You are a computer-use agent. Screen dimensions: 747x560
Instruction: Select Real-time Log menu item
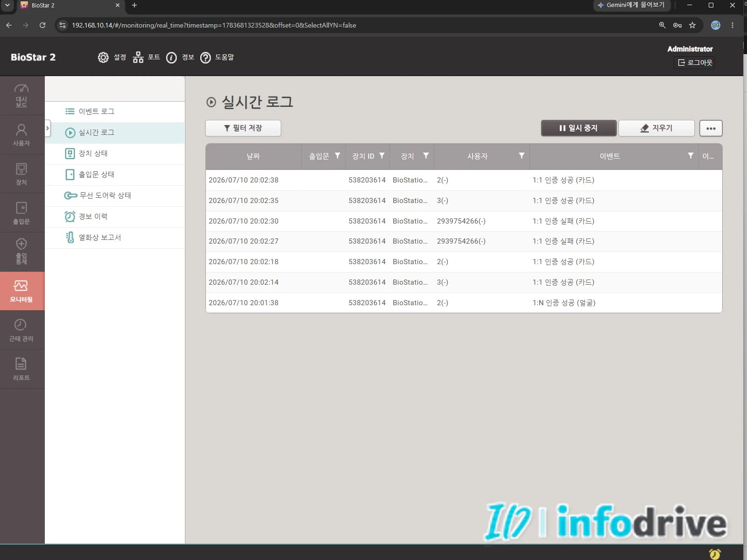(x=115, y=133)
